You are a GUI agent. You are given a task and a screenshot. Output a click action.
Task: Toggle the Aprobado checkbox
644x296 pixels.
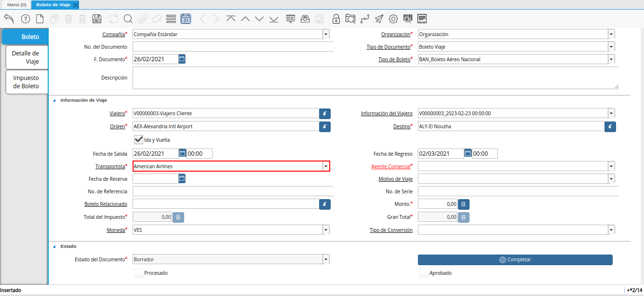424,273
